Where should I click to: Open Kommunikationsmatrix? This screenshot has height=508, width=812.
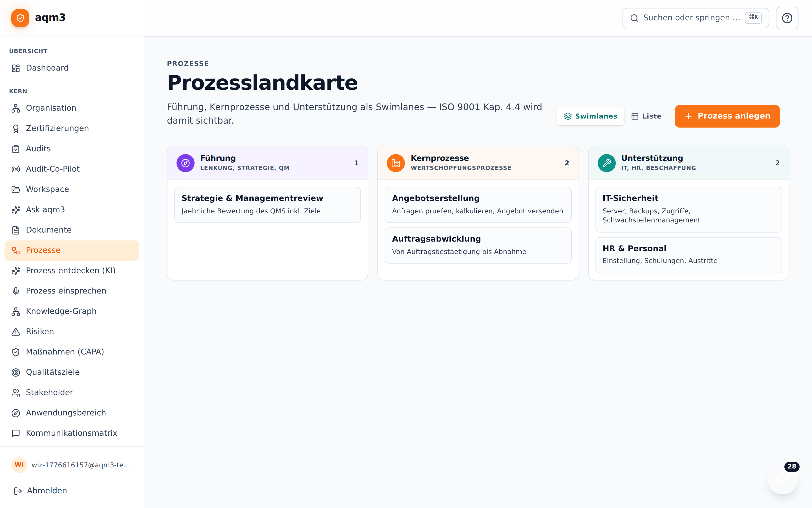pyautogui.click(x=72, y=433)
